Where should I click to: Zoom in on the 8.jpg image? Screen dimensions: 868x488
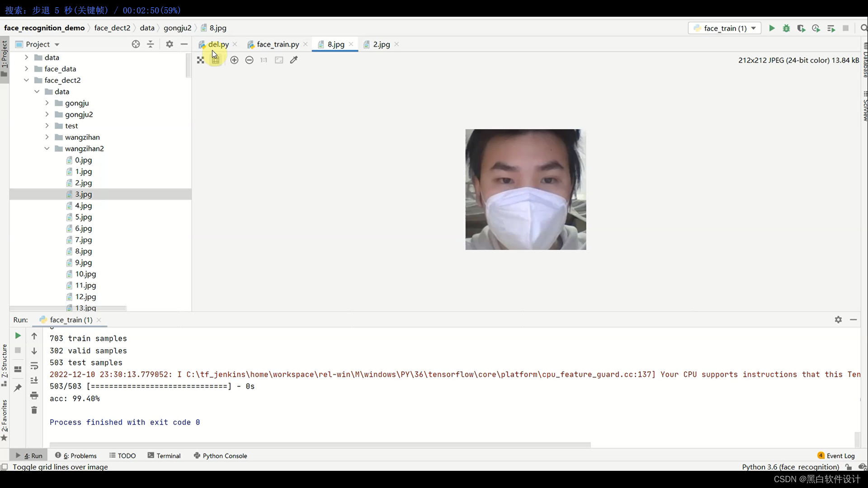click(x=234, y=60)
